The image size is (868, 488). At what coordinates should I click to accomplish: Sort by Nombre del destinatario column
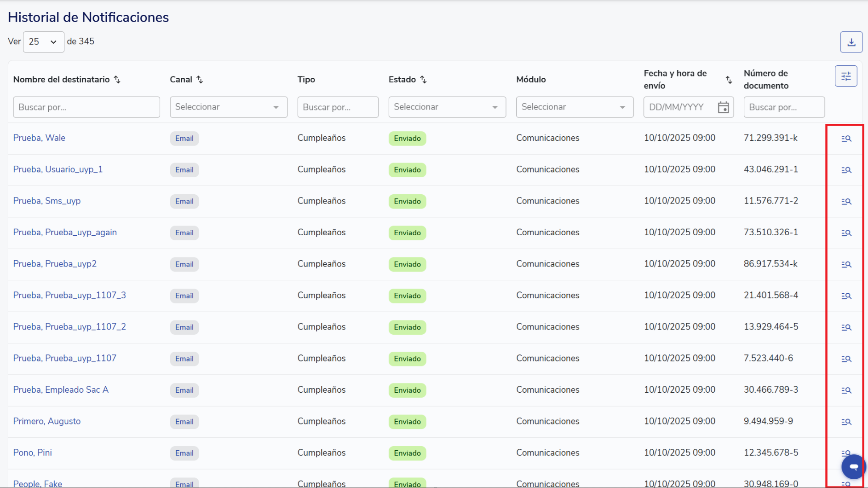[117, 80]
